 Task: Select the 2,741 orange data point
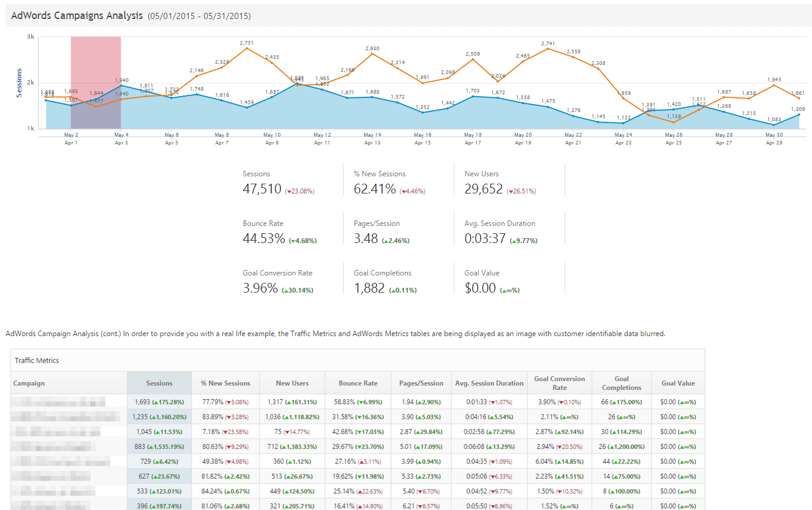pyautogui.click(x=548, y=48)
